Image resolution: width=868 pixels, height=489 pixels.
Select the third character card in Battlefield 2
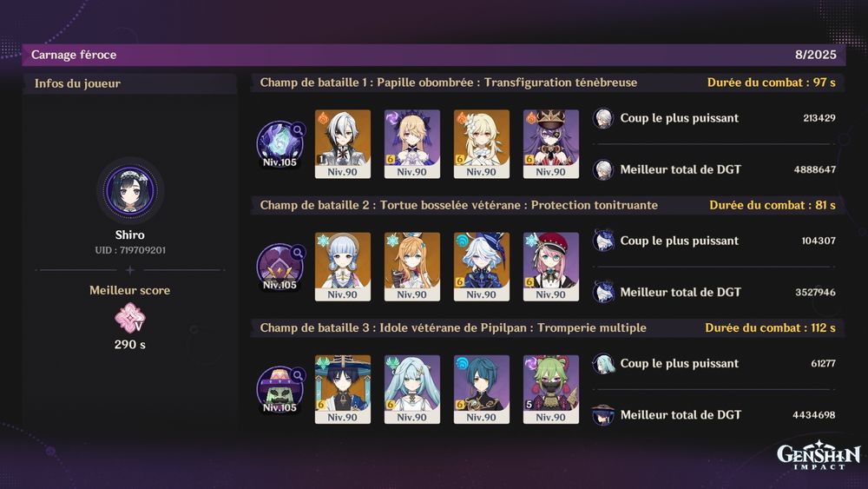click(482, 267)
